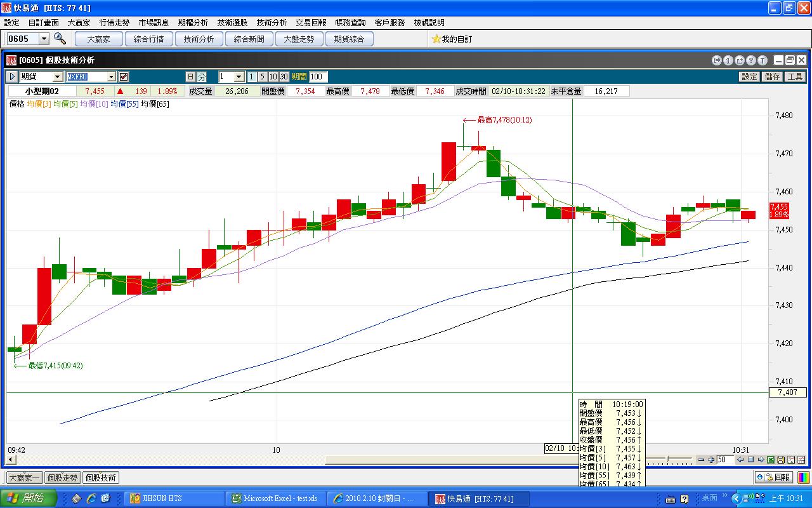Select the 10-minute interval button
Image resolution: width=812 pixels, height=508 pixels.
click(273, 77)
